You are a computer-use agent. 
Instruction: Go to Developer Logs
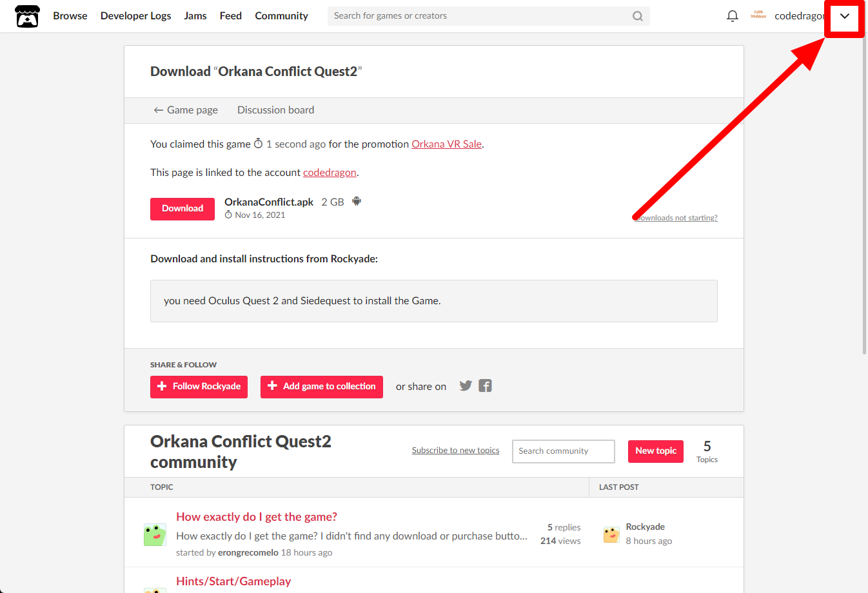click(136, 15)
